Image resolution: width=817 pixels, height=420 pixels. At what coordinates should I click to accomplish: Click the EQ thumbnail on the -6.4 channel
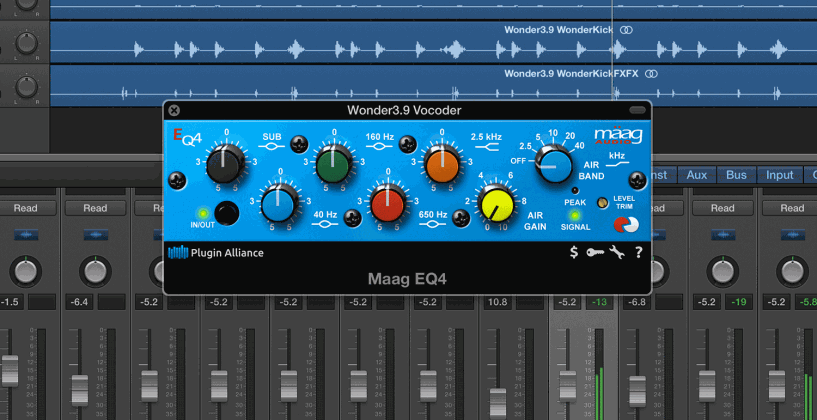click(95, 235)
